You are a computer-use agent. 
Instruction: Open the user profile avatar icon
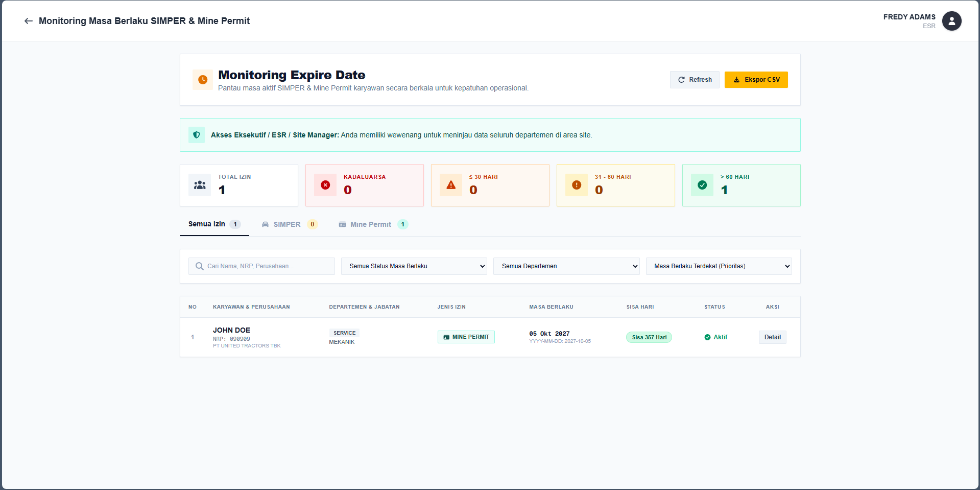tap(951, 21)
